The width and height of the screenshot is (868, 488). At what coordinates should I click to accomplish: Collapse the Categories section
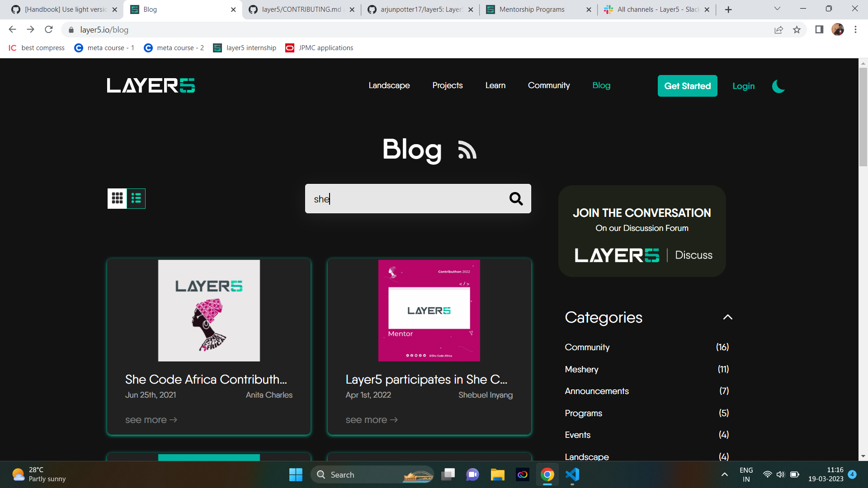[727, 317]
